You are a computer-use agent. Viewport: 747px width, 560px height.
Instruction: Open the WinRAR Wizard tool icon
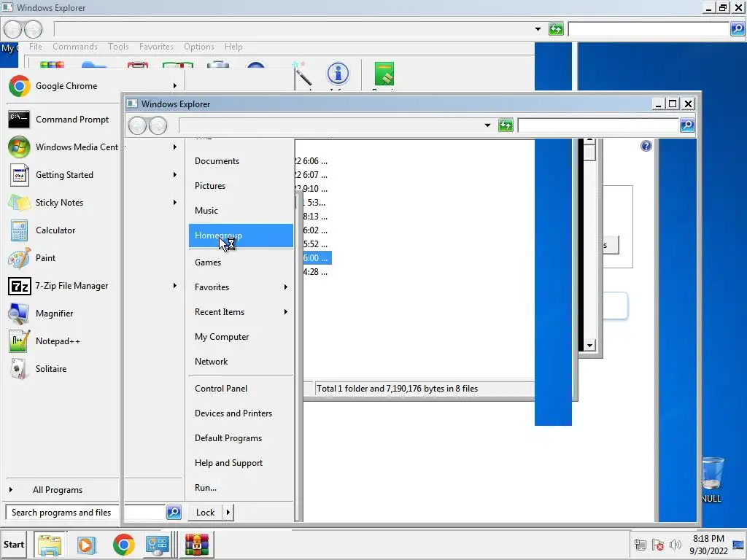pos(302,75)
